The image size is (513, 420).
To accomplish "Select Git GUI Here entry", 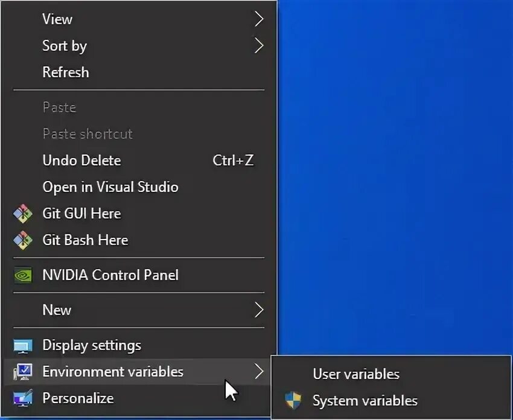I will click(x=139, y=214).
